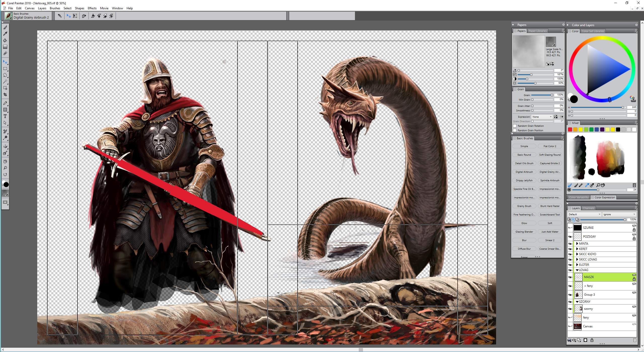Select the Just Add Water brush
The height and width of the screenshot is (352, 644).
point(550,232)
